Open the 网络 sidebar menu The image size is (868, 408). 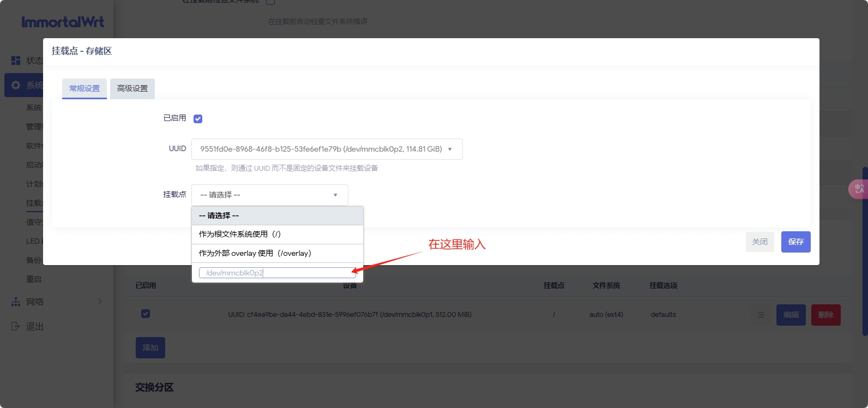(x=35, y=302)
